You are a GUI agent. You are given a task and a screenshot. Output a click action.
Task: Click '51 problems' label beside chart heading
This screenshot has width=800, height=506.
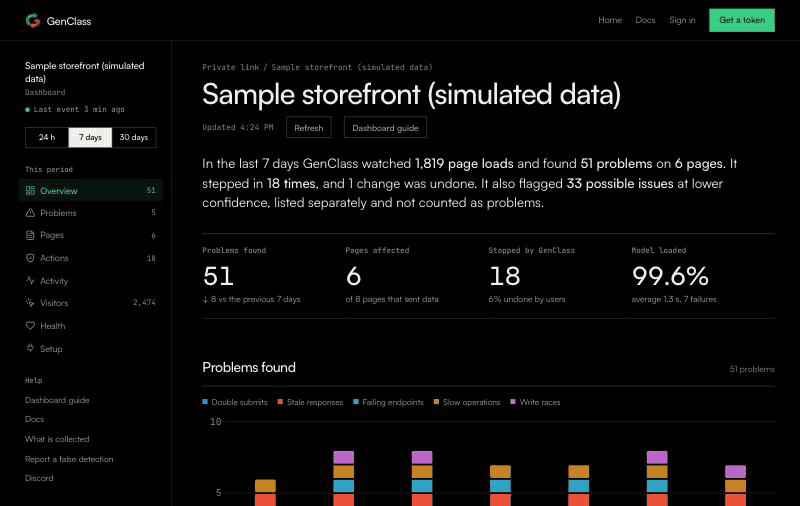(752, 369)
